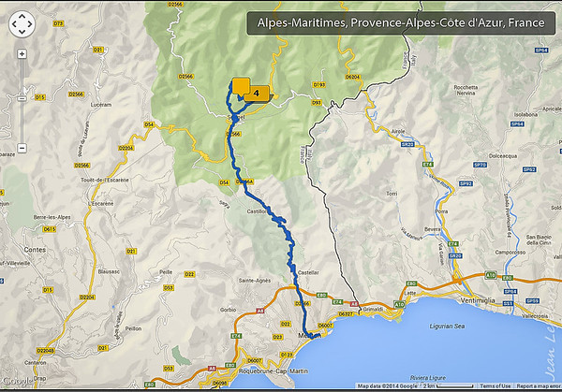Click the Touët-de-l'Escarène label
Screen dimensions: 562x392
pos(105,180)
